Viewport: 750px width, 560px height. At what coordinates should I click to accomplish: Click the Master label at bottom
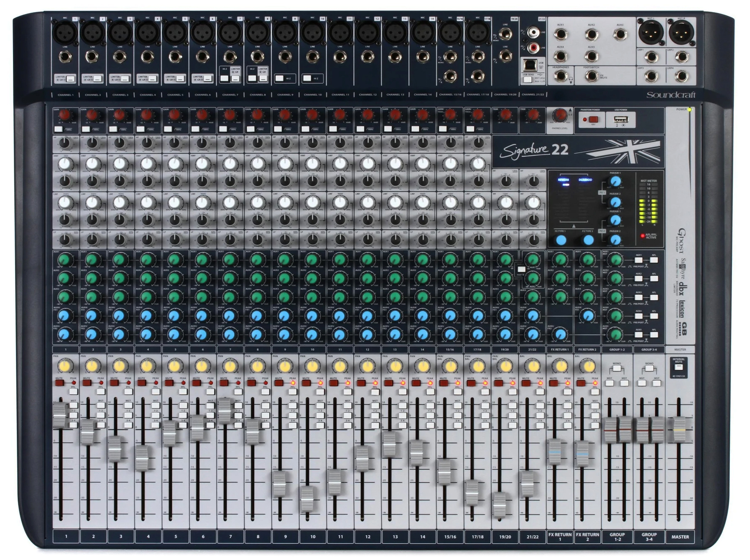click(680, 537)
